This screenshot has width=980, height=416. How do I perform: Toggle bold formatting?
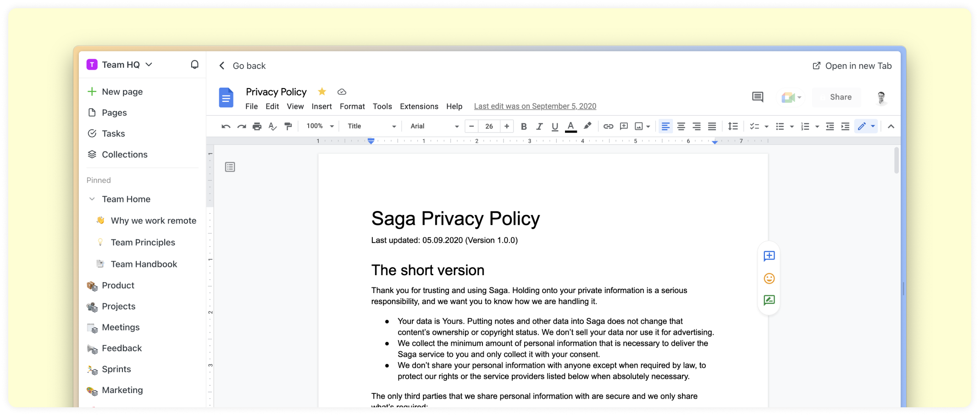[x=524, y=127]
